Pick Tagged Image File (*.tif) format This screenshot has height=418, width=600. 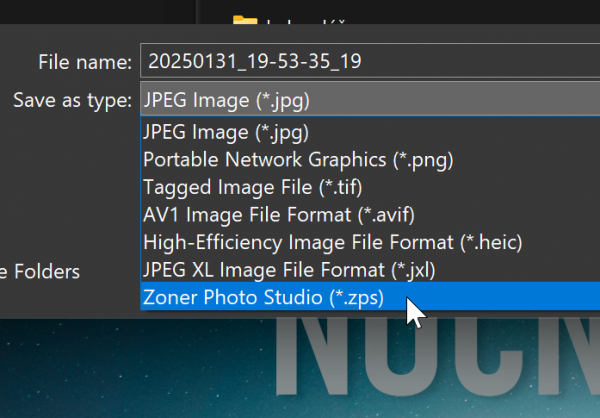coord(370,187)
